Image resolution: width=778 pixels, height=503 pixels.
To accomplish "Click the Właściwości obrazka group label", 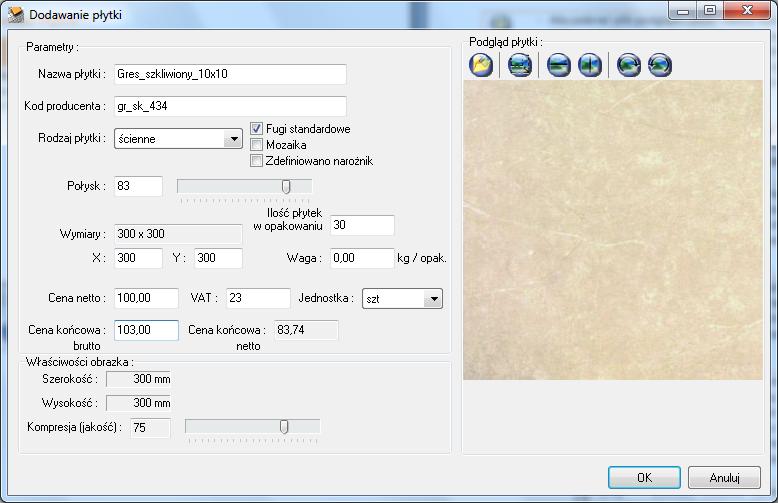I will [x=80, y=362].
